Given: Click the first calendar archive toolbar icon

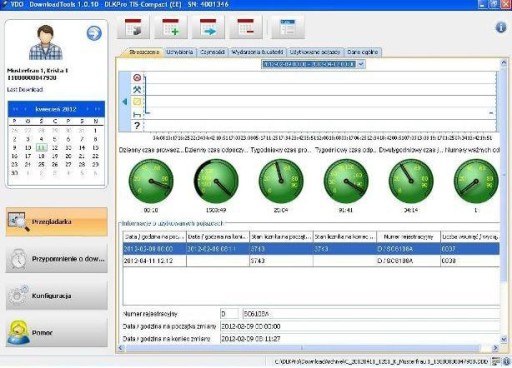Looking at the screenshot, I should coord(133,28).
